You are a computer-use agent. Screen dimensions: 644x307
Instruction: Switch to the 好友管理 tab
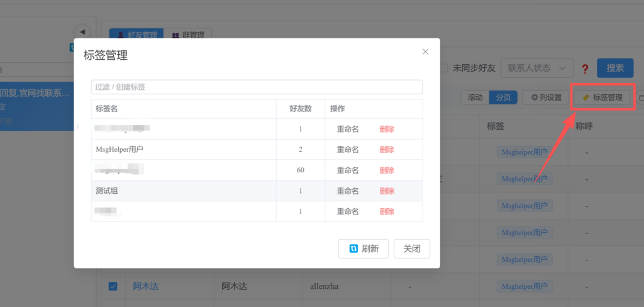click(x=136, y=35)
